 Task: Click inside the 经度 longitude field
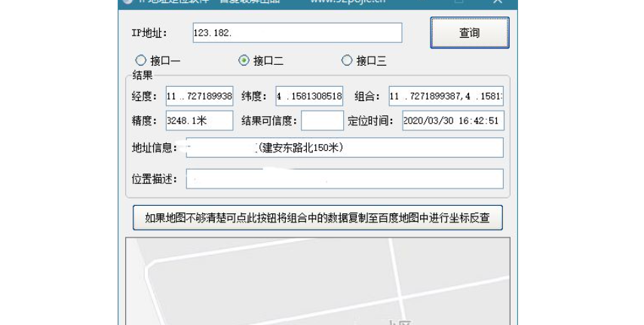tap(199, 97)
